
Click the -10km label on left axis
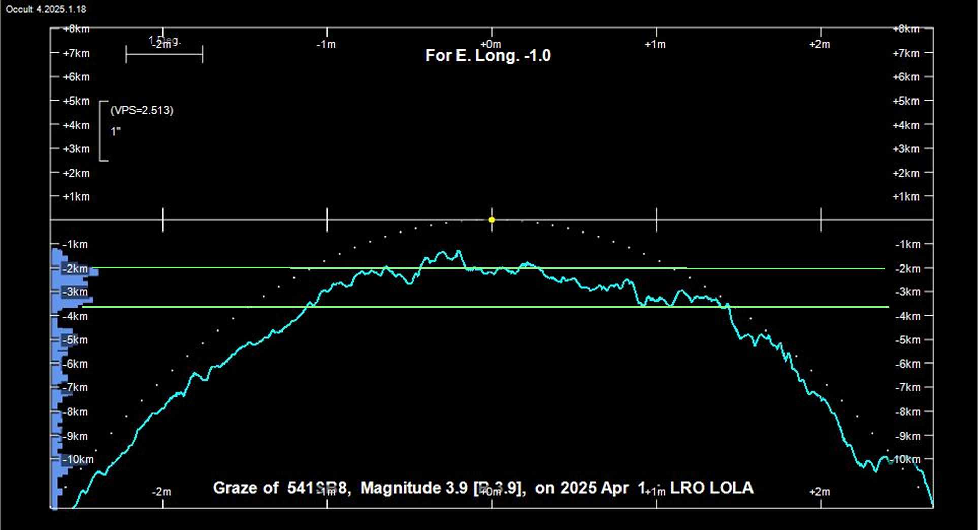coord(78,459)
